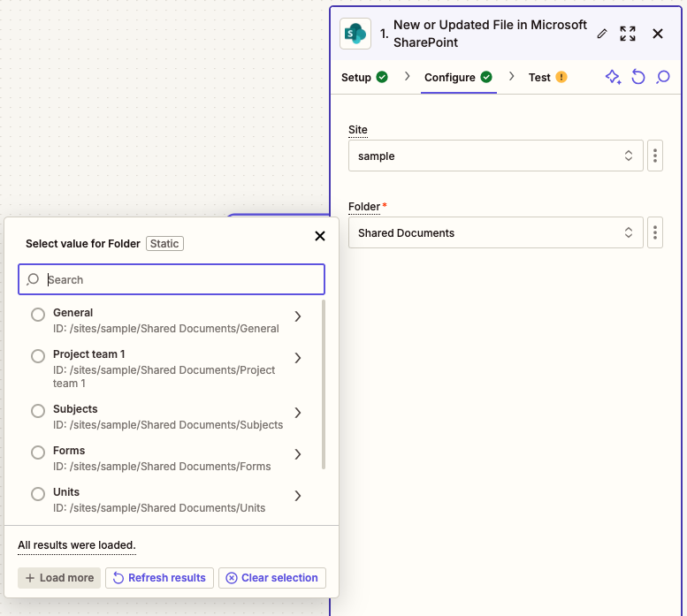Click the SharePoint app icon
Viewport: 687px width, 616px height.
pos(355,34)
